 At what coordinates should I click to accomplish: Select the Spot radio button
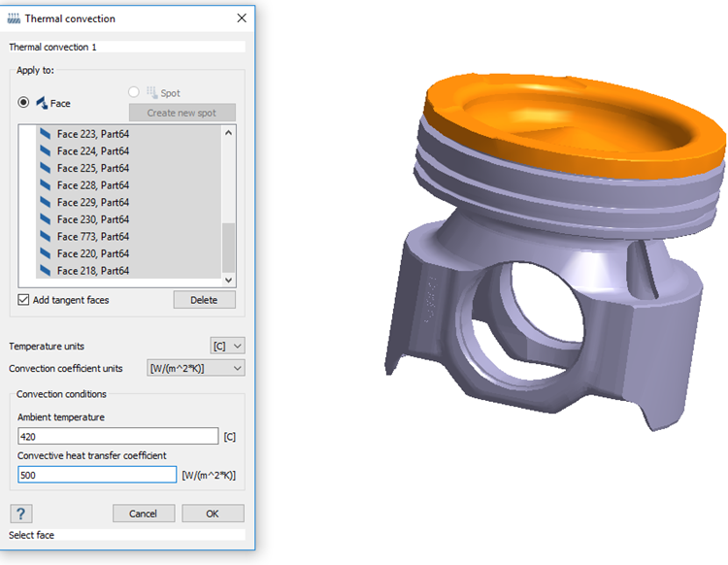134,93
